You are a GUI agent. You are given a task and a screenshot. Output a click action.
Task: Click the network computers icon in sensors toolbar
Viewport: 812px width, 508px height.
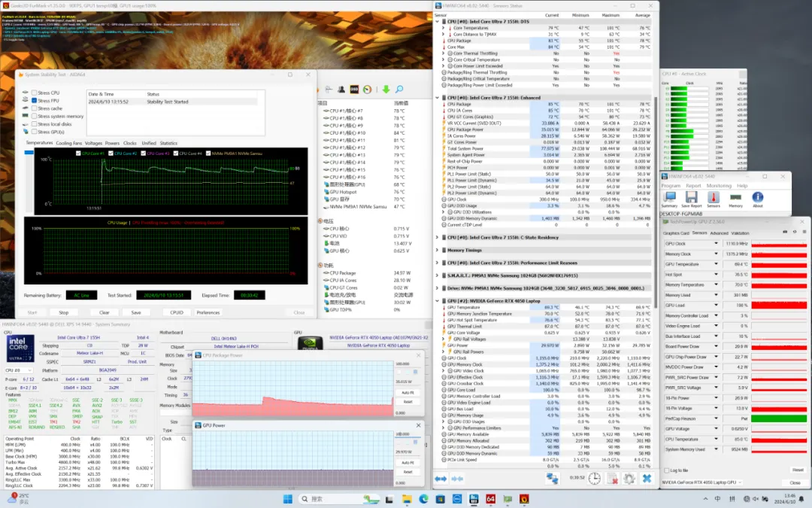point(552,479)
